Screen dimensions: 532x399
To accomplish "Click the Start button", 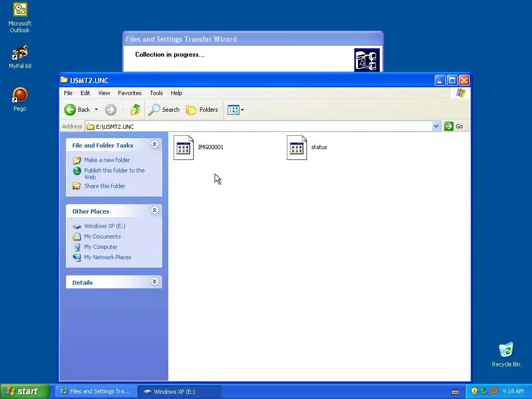I will (24, 391).
